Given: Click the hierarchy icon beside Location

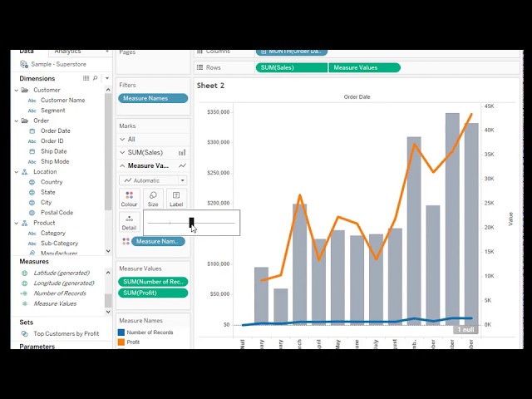Looking at the screenshot, I should tap(25, 172).
